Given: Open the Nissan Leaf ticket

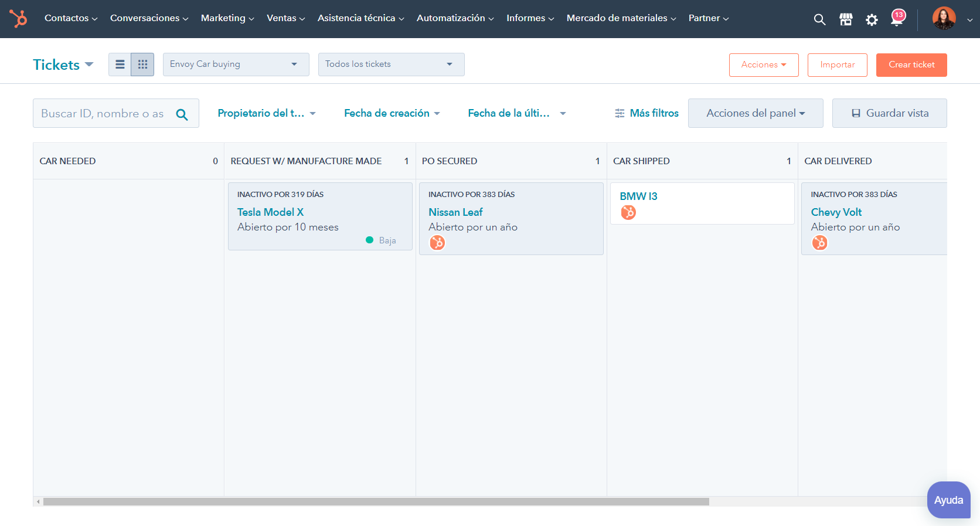Looking at the screenshot, I should click(x=455, y=212).
